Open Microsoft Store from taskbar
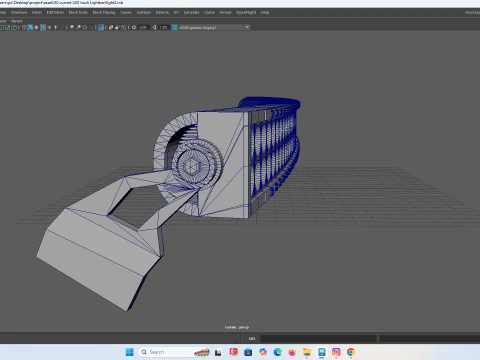This screenshot has height=360, width=480. coord(248,352)
